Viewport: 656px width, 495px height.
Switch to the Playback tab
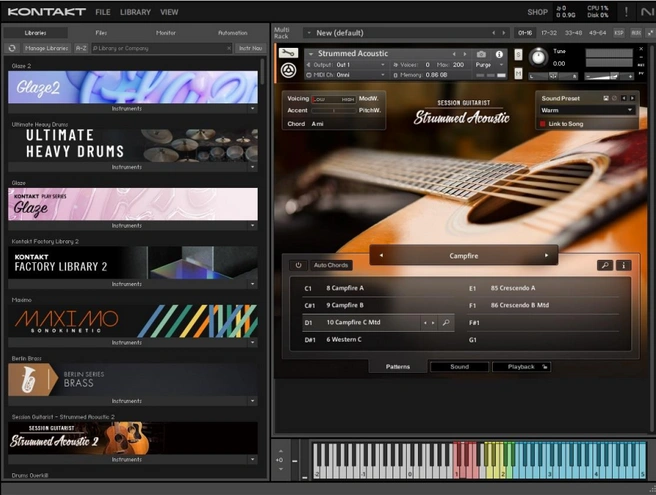pyautogui.click(x=521, y=367)
